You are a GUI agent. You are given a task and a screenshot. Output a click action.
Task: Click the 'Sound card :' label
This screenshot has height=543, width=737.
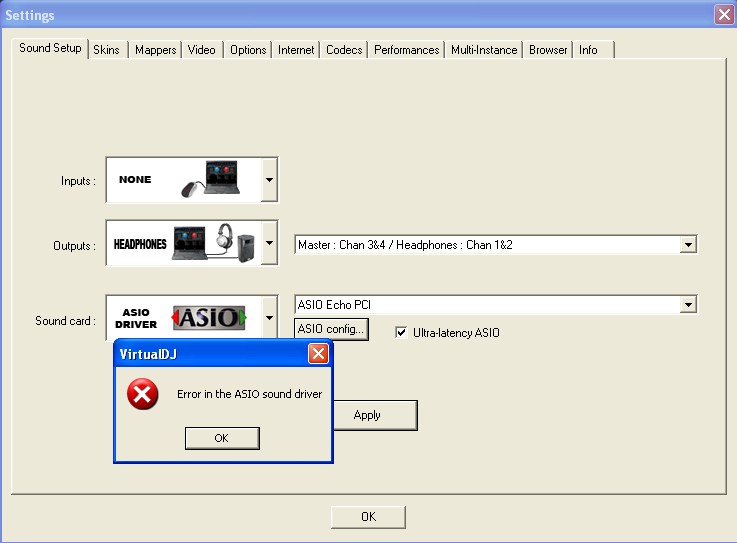pos(66,321)
